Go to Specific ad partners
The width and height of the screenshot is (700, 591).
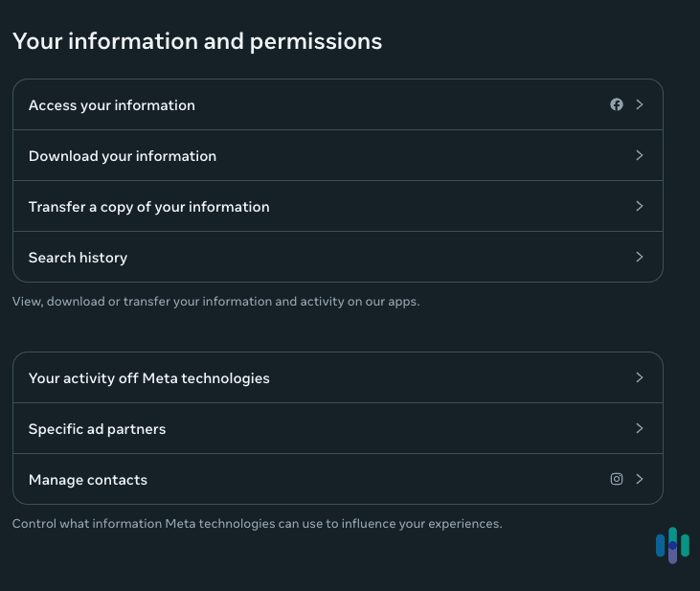[x=97, y=429]
